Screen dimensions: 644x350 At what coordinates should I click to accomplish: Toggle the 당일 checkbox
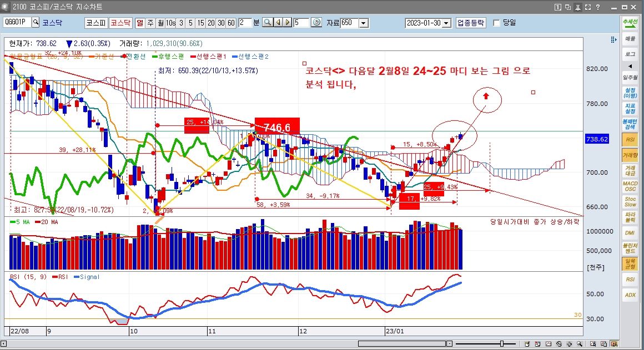[496, 23]
